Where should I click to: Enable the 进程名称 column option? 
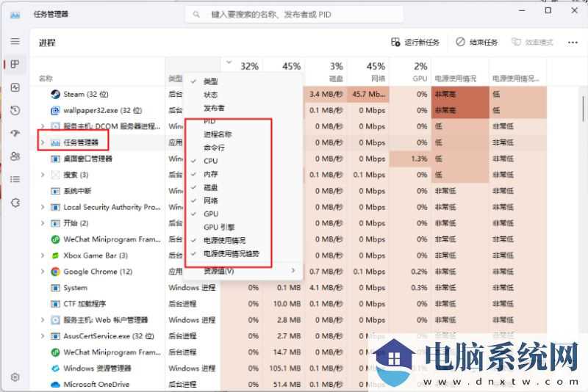pyautogui.click(x=243, y=134)
